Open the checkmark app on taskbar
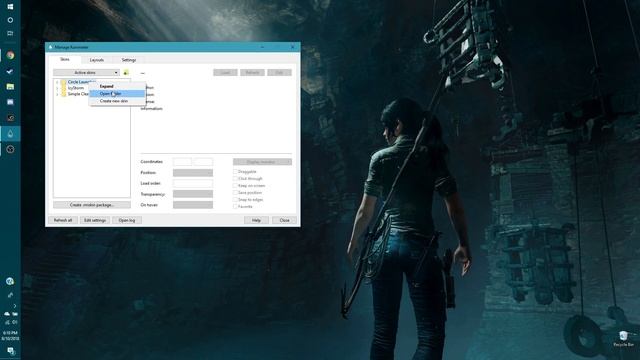Screen dimensions: 640x360 tap(10, 71)
